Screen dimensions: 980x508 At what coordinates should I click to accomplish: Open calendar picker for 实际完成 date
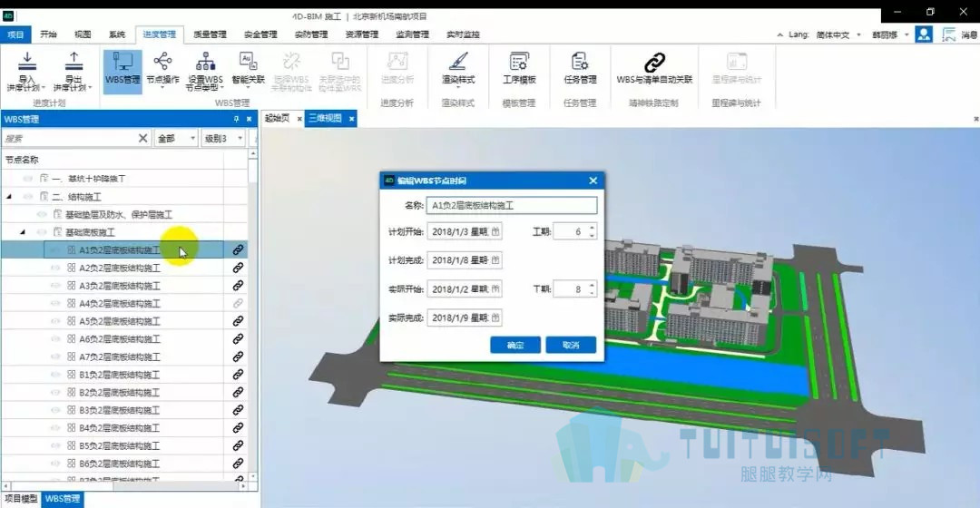(495, 318)
